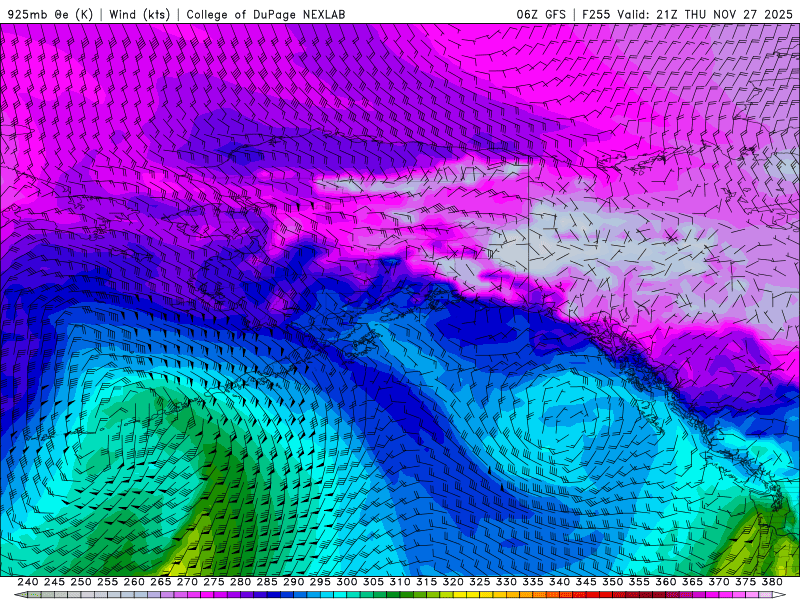
Task: Click the 240 value on color scale
Action: 28,582
